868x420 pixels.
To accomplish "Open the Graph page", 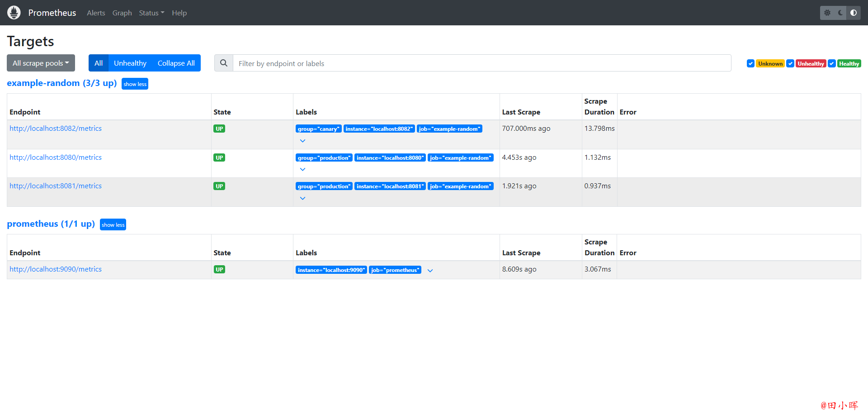I will pos(122,13).
